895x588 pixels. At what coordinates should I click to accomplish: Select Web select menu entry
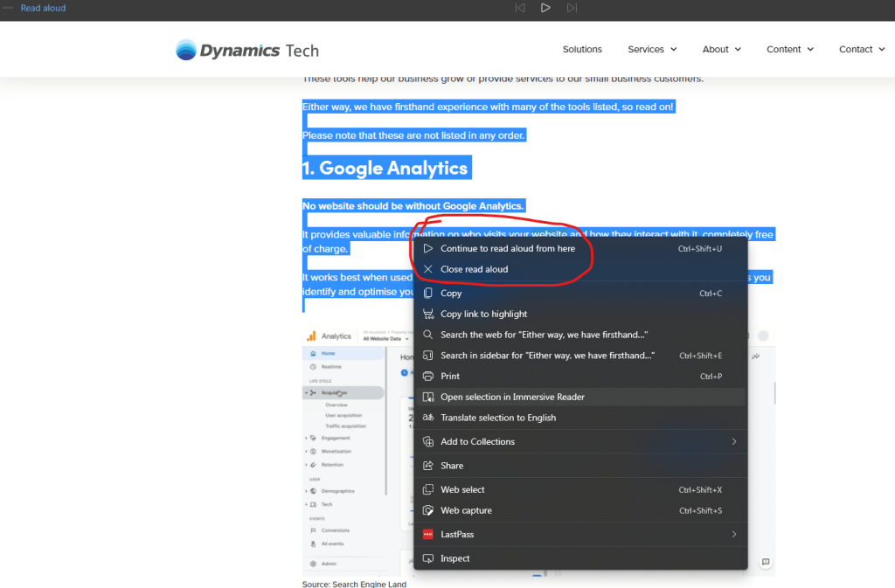(580, 490)
